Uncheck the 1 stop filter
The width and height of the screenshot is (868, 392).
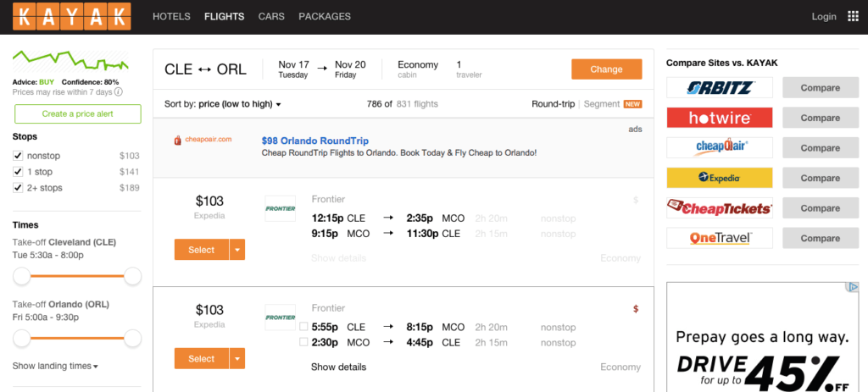(19, 172)
